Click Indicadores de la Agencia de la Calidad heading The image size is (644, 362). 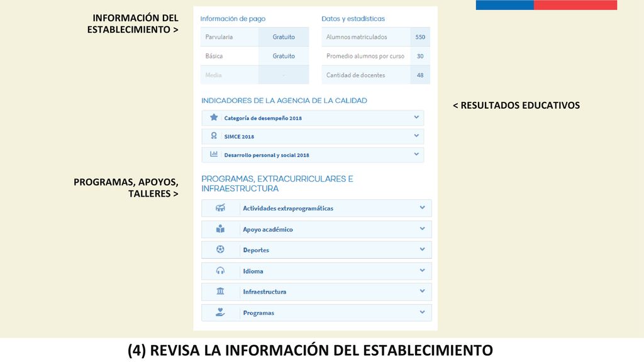pyautogui.click(x=284, y=101)
